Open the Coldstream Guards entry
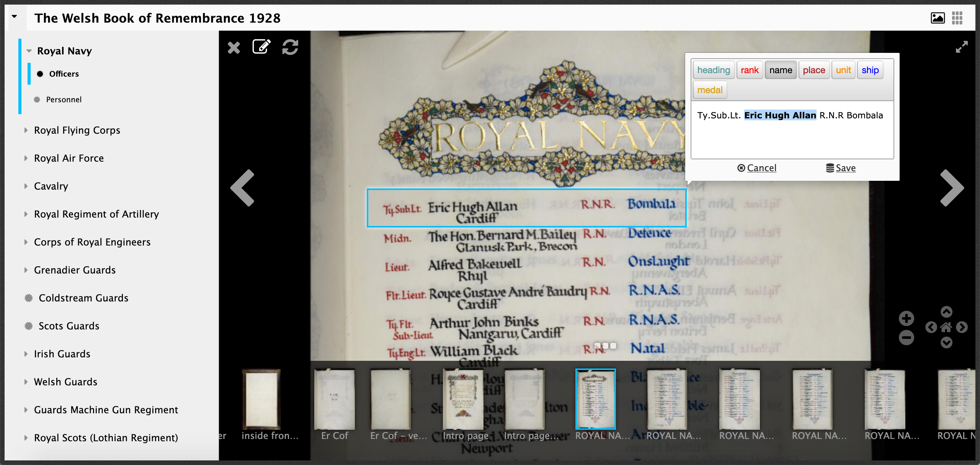This screenshot has height=465, width=980. click(83, 298)
